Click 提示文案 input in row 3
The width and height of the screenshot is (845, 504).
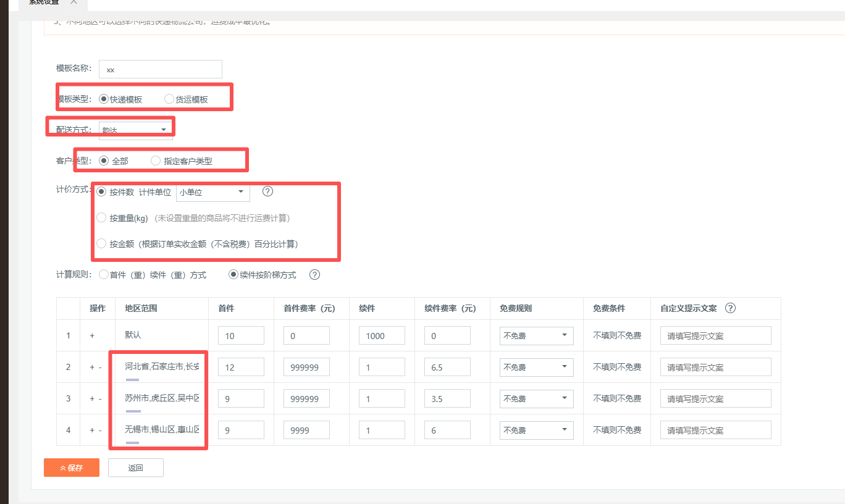click(x=716, y=399)
